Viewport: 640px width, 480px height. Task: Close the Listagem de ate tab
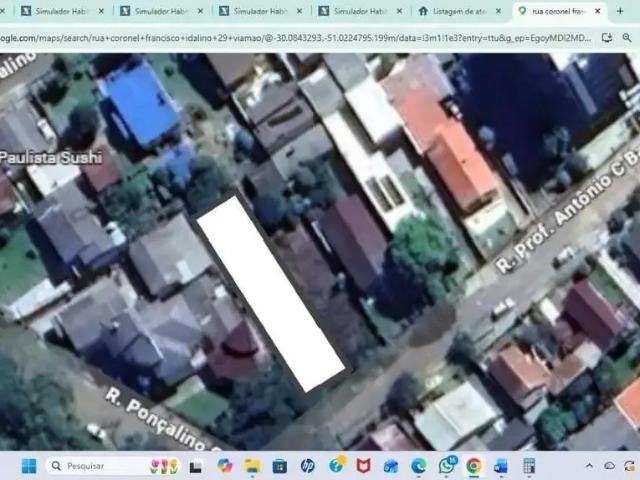coord(498,11)
